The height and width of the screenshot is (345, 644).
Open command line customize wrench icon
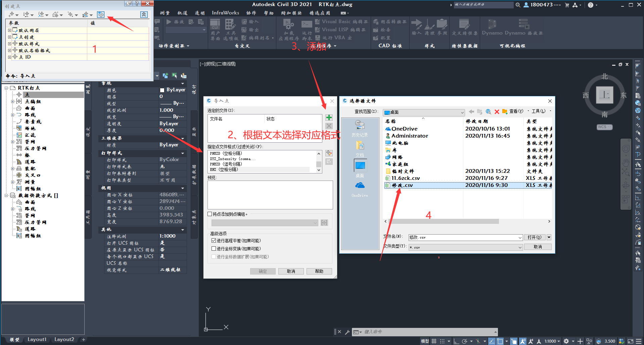(x=347, y=332)
